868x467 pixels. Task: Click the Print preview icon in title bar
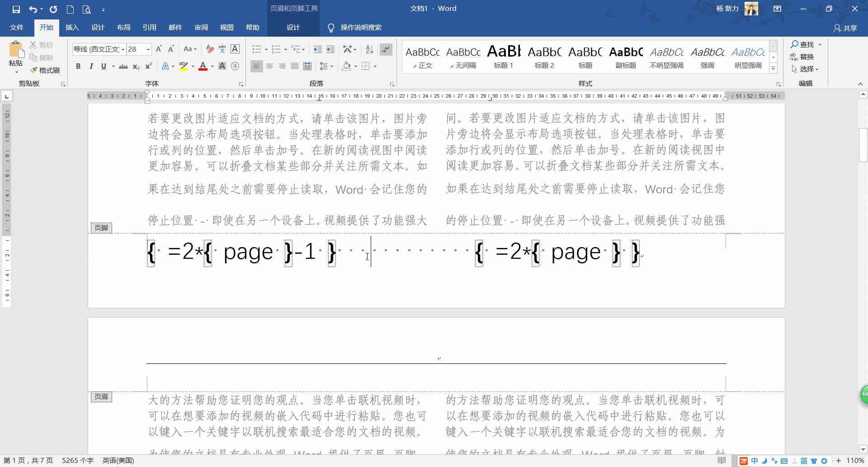86,9
